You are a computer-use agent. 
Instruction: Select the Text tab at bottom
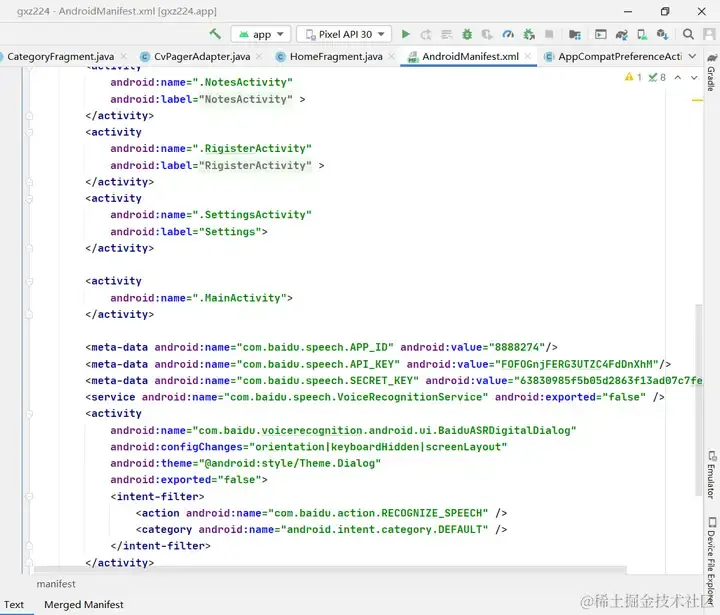coord(14,604)
